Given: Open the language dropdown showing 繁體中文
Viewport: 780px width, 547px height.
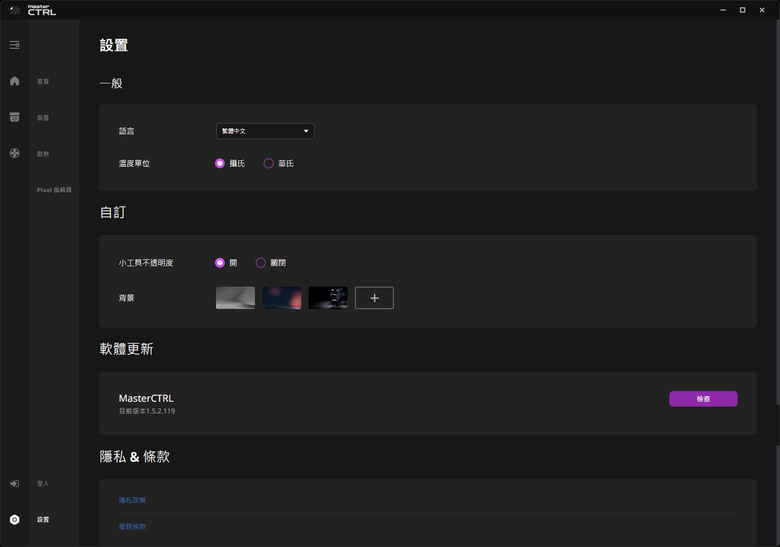Looking at the screenshot, I should coord(265,131).
